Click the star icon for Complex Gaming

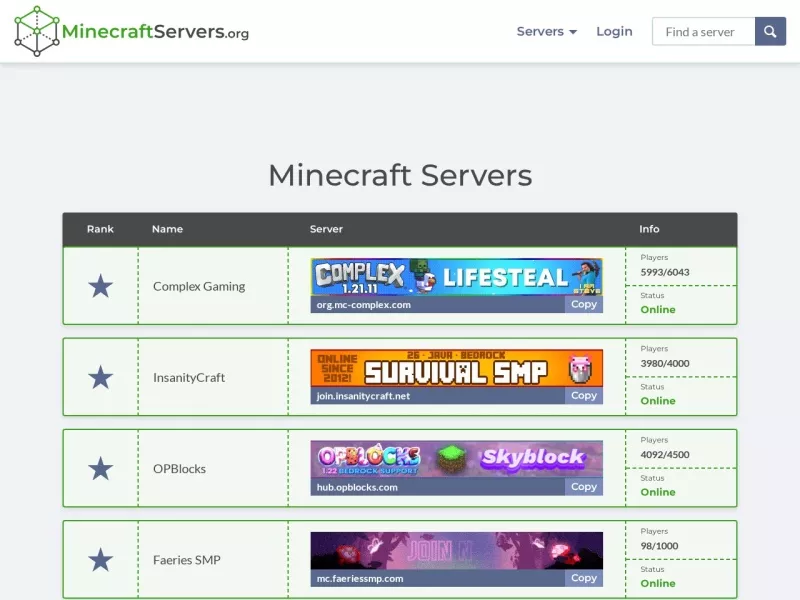[101, 286]
